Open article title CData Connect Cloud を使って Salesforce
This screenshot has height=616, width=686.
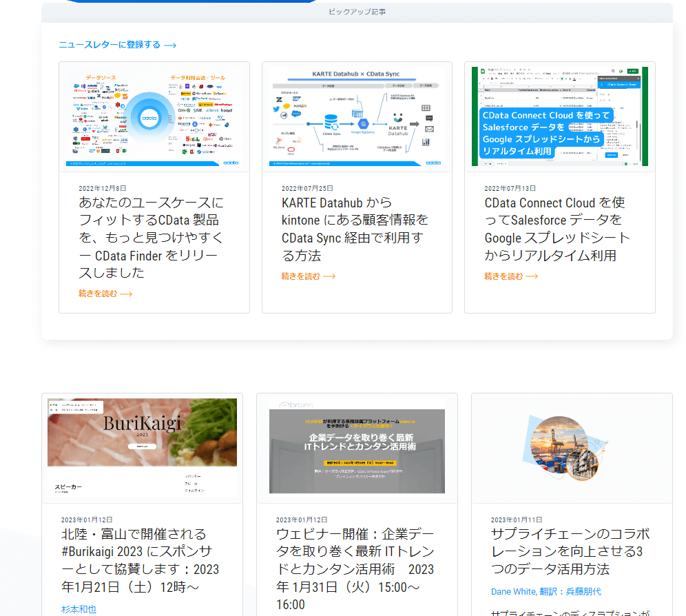[557, 229]
